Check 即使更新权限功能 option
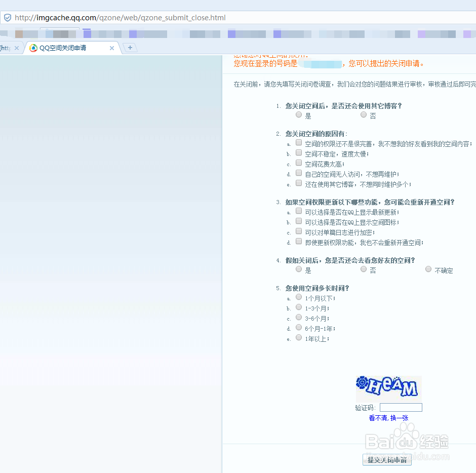The height and width of the screenshot is (473, 476). (299, 241)
